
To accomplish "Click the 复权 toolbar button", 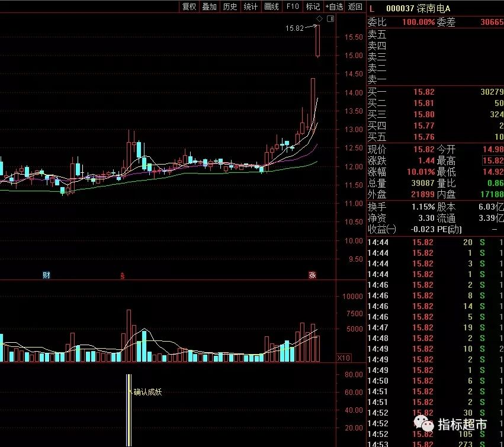I will (189, 7).
